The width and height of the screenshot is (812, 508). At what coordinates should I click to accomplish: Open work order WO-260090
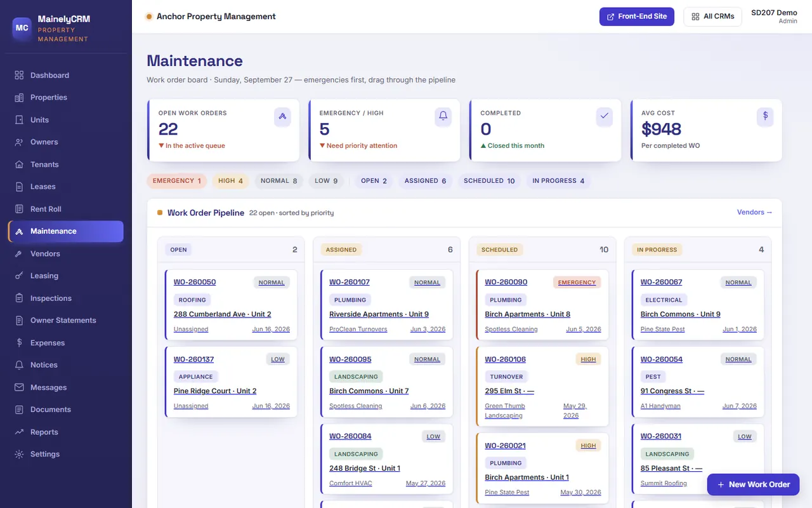(x=506, y=282)
